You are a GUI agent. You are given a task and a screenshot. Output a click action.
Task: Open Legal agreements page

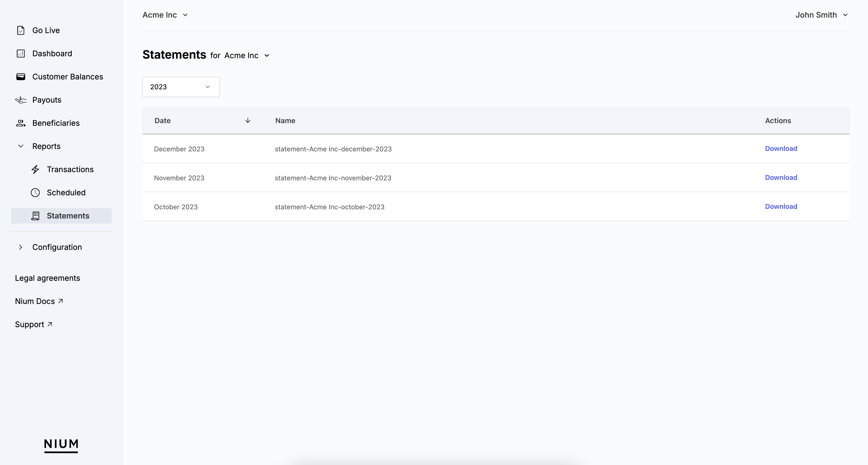[x=48, y=278]
